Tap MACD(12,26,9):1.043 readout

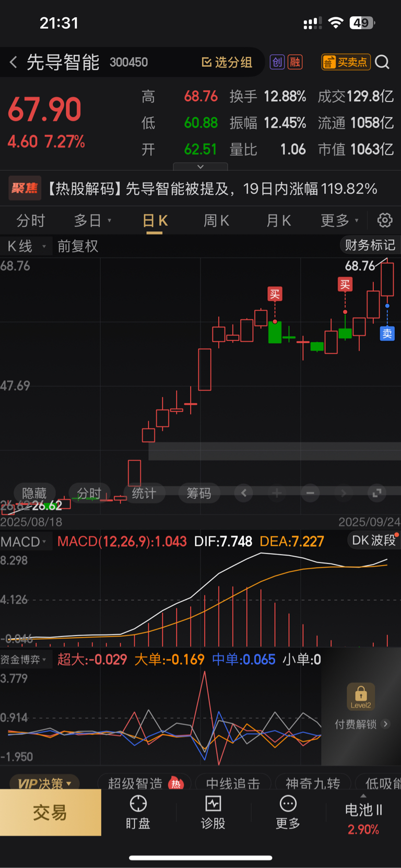(122, 542)
